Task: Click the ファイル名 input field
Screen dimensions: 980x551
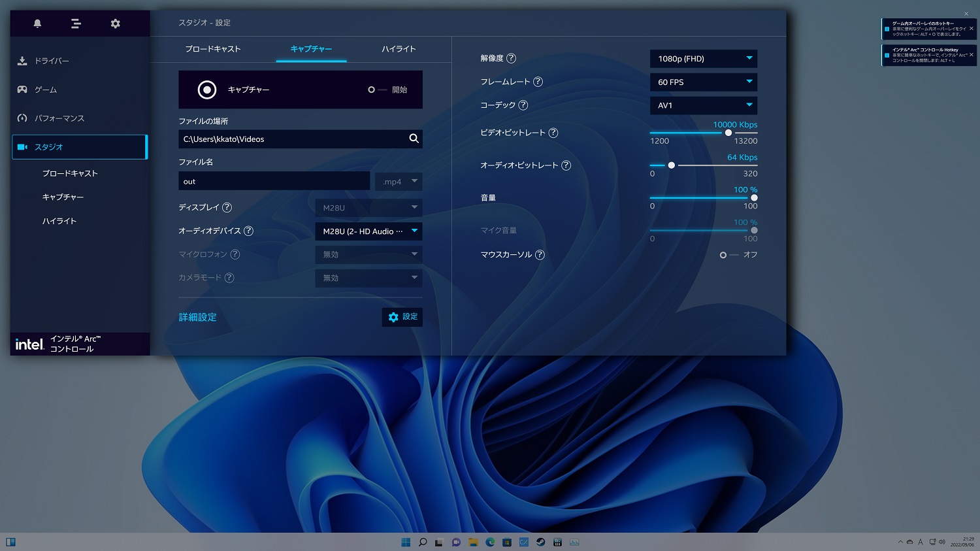Action: 274,182
